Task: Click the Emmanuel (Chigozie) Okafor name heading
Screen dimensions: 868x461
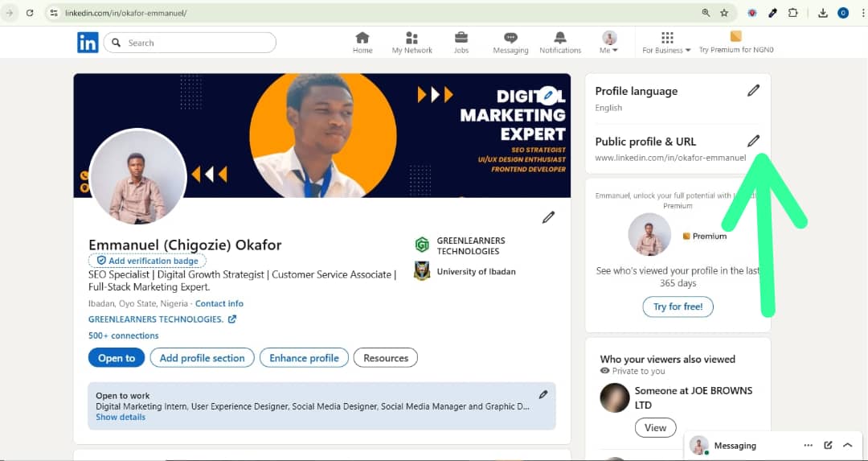Action: coord(185,245)
